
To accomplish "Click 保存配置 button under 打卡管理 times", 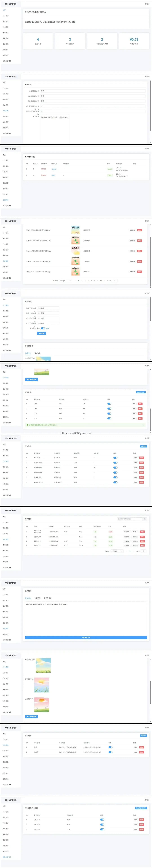I will 41,333.
